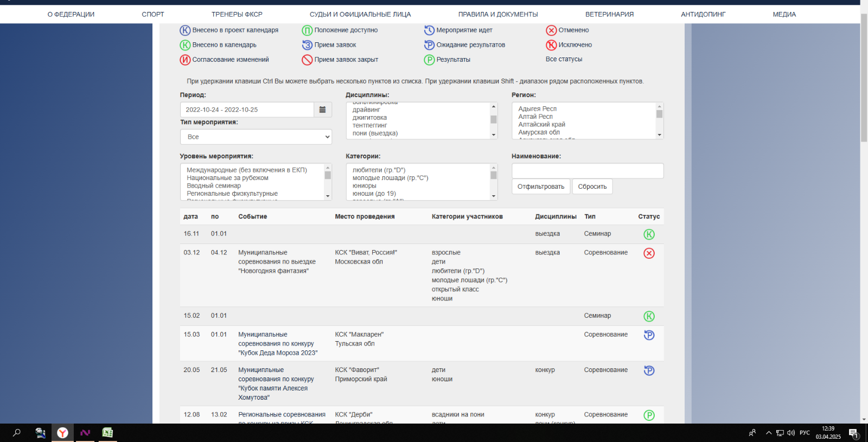Open the 'АНТИДОПИНГ' menu item
The image size is (868, 442).
tap(703, 15)
